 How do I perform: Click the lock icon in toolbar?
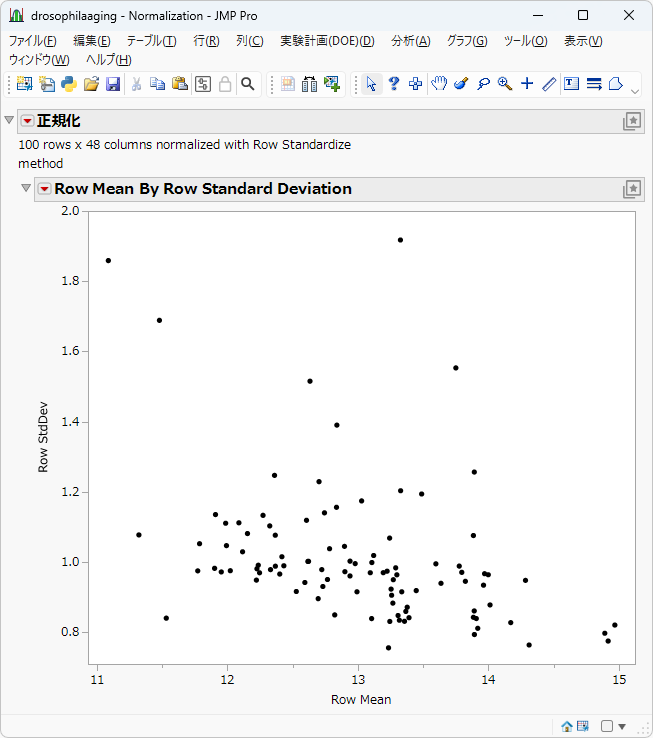coord(225,84)
